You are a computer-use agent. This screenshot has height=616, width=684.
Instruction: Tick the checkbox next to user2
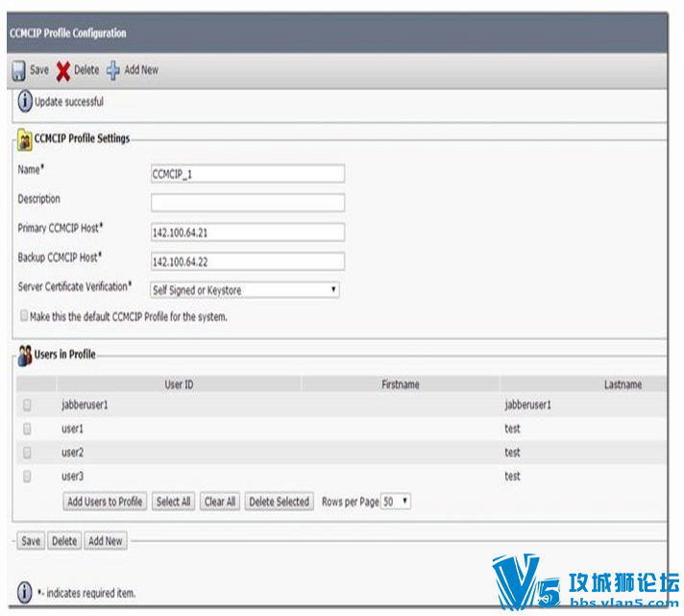[x=27, y=453]
